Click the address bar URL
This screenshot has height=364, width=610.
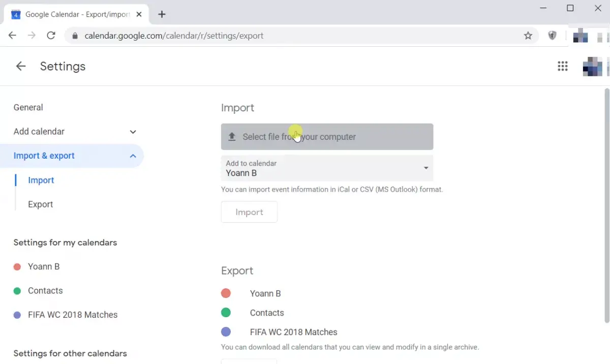(174, 36)
